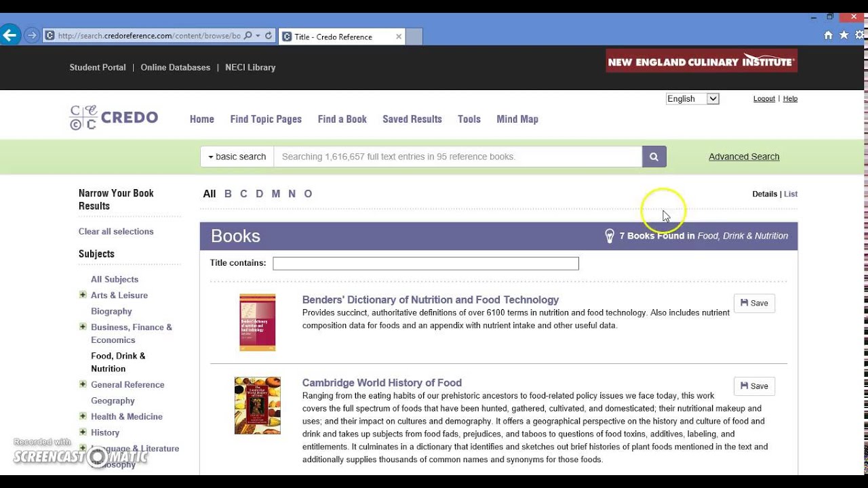
Task: Select the Details view
Action: [x=765, y=194]
